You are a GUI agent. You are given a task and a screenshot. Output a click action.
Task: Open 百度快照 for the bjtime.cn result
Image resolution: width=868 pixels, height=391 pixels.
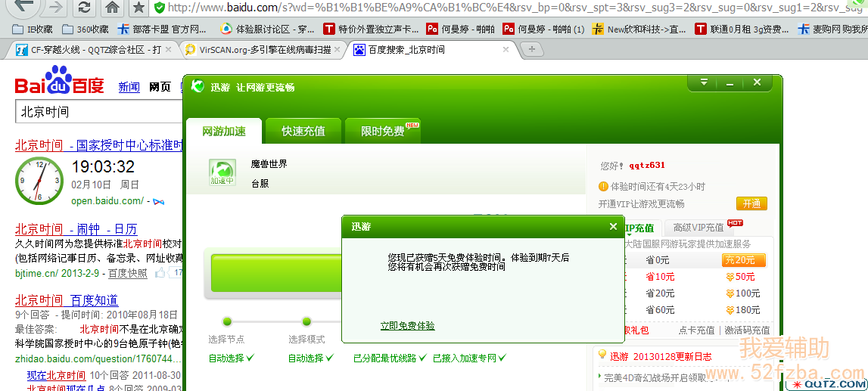pos(128,273)
